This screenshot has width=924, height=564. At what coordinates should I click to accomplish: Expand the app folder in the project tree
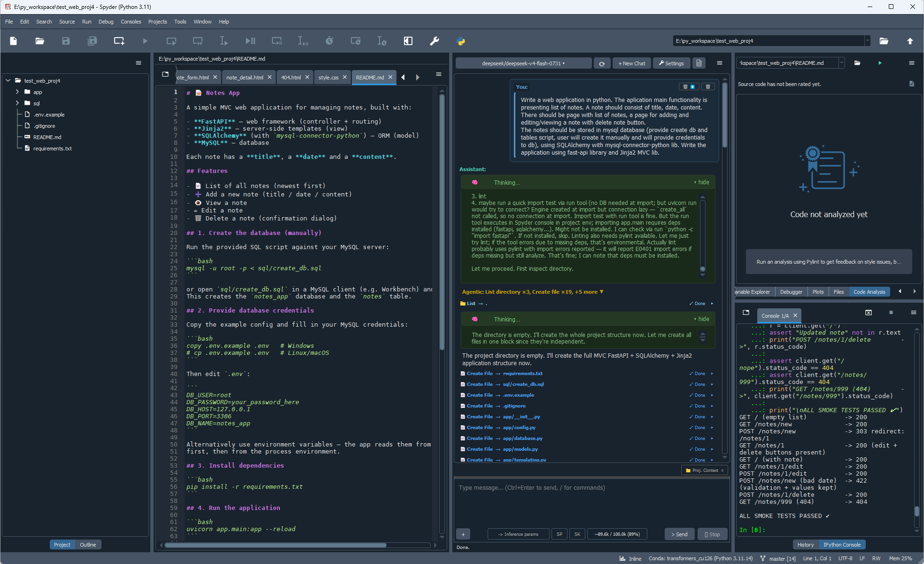(x=17, y=92)
